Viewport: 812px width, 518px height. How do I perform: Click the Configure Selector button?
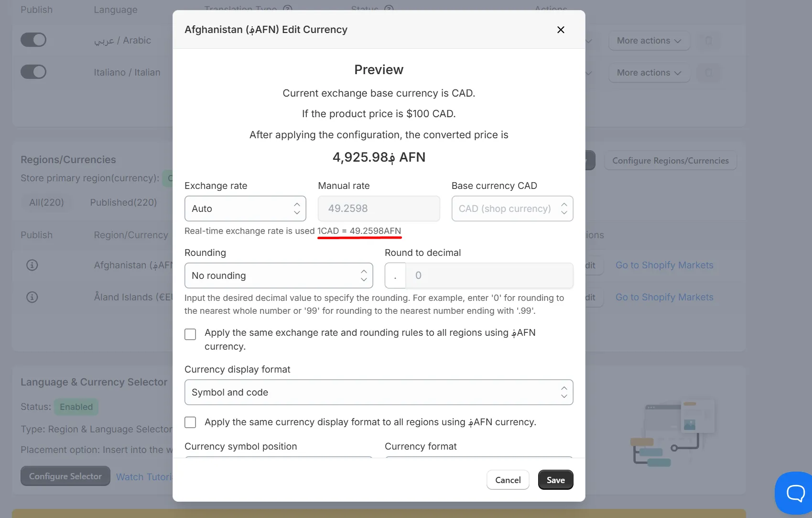coord(65,476)
